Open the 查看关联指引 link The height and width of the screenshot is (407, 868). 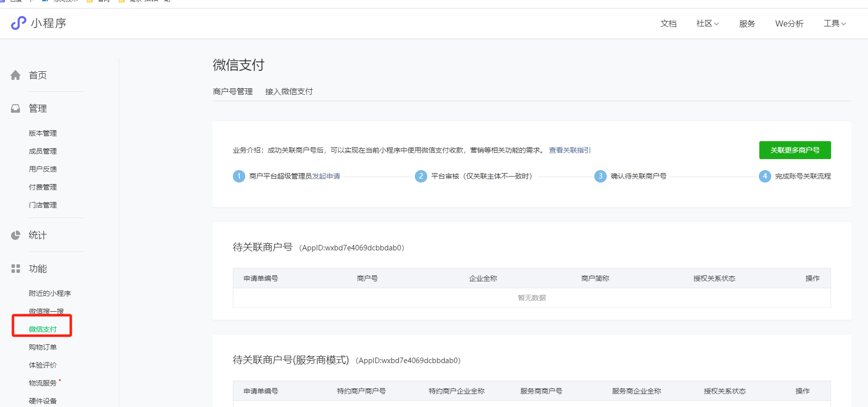click(570, 150)
